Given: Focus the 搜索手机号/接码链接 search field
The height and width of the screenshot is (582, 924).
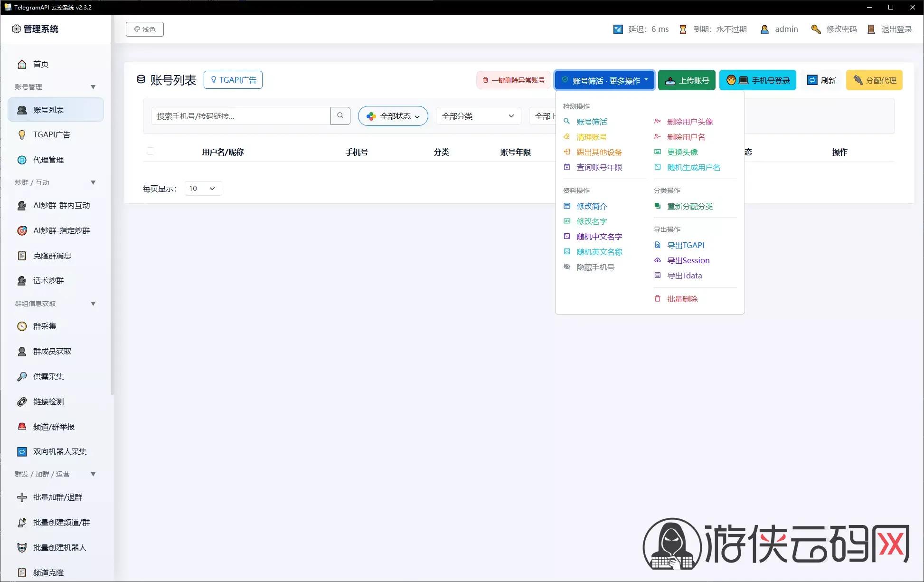Looking at the screenshot, I should coord(241,116).
